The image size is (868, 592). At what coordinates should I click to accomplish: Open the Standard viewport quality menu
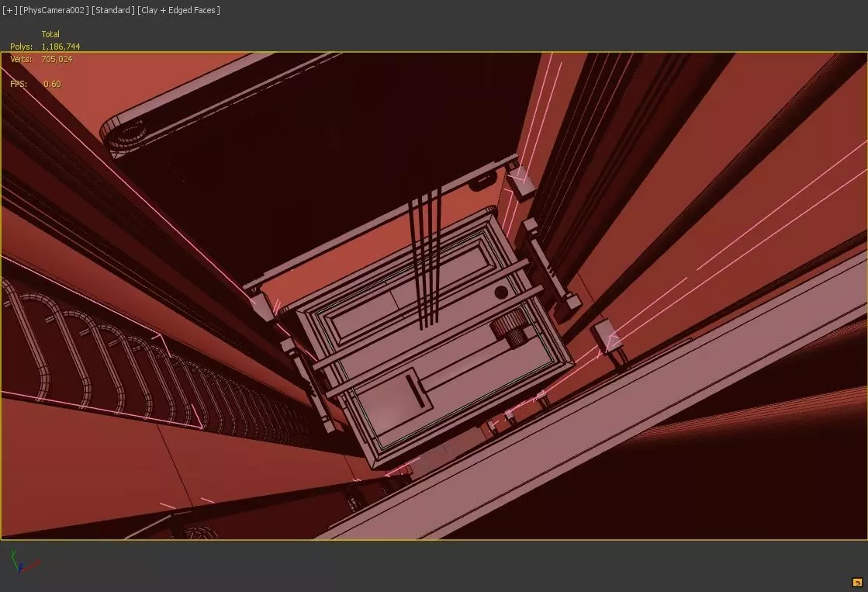[x=113, y=10]
